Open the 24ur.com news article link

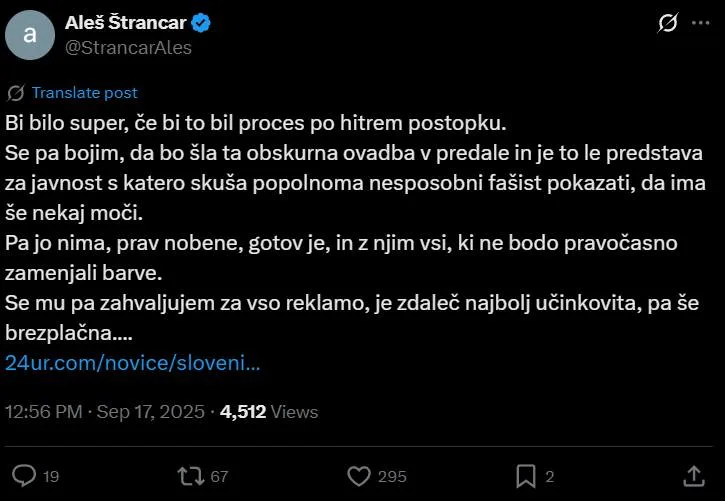(133, 363)
